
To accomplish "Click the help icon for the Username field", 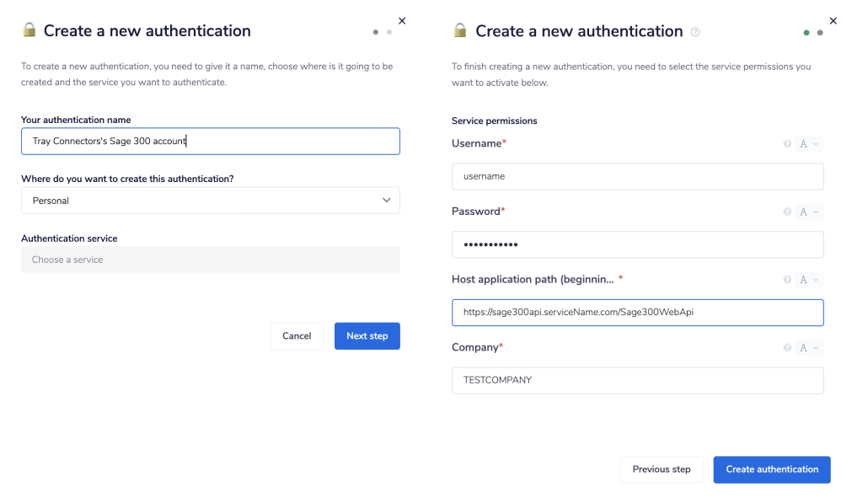I will pyautogui.click(x=787, y=144).
